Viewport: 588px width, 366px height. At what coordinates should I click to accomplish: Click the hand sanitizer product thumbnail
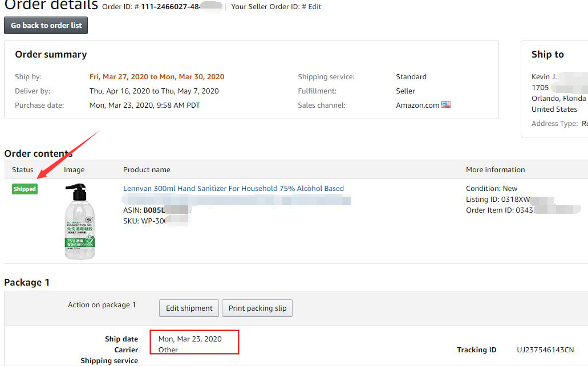80,221
